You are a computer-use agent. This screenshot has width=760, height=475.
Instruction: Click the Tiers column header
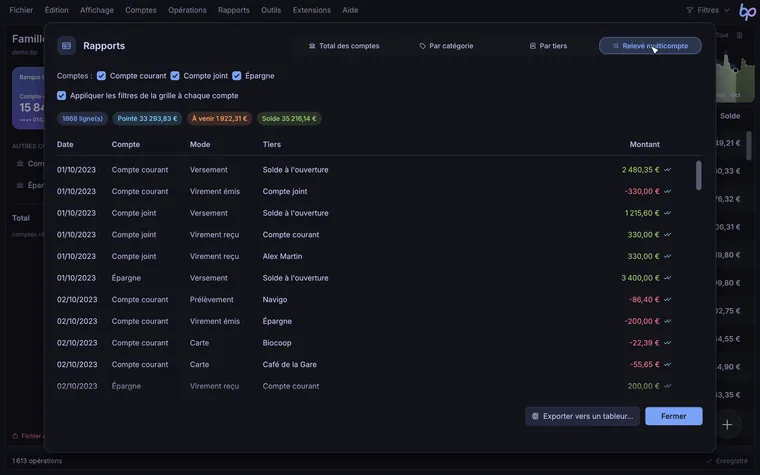pos(271,144)
